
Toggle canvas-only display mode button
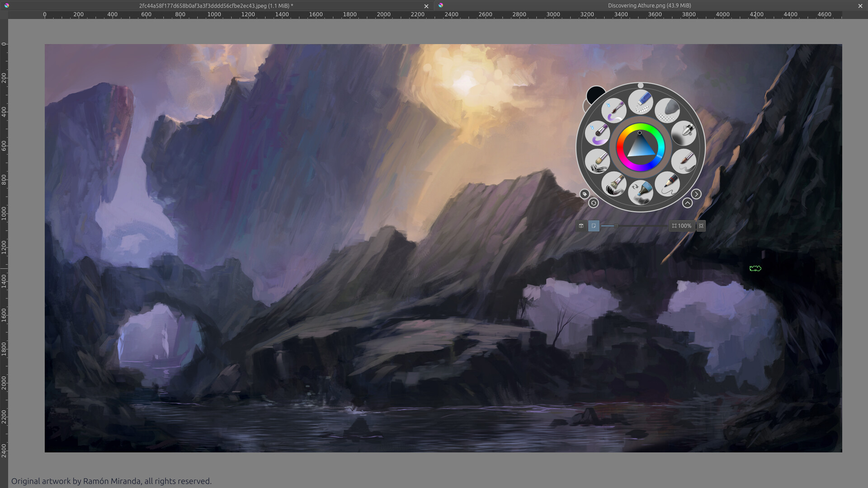(594, 226)
